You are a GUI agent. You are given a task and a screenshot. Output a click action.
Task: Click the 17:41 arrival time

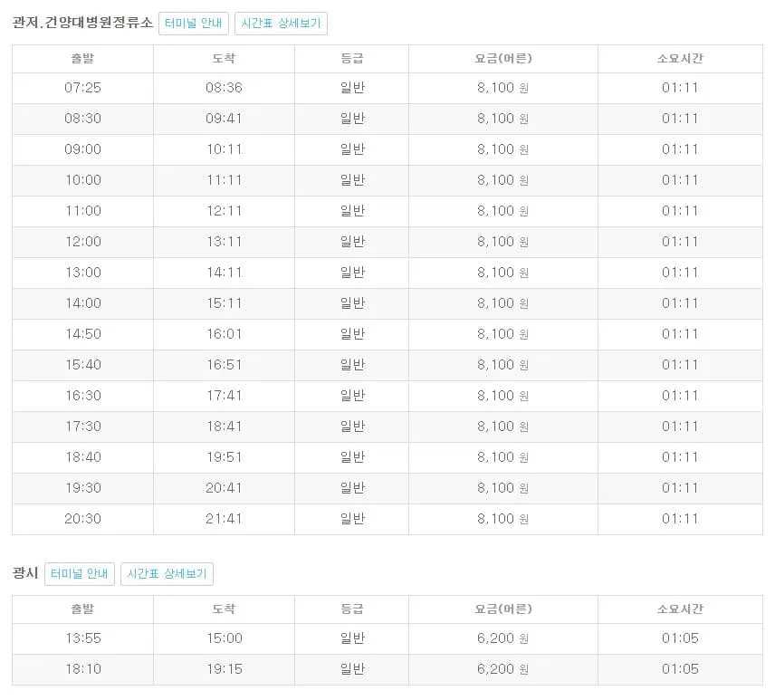coord(224,396)
